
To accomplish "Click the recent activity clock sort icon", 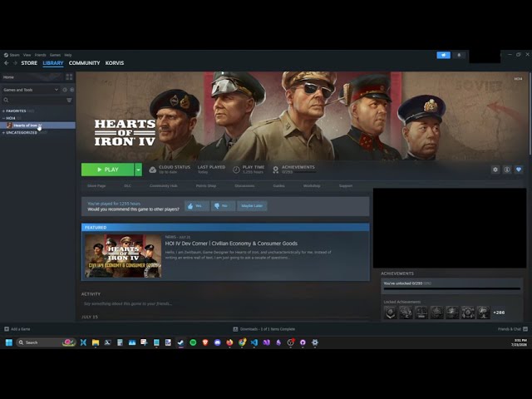I will [65, 90].
